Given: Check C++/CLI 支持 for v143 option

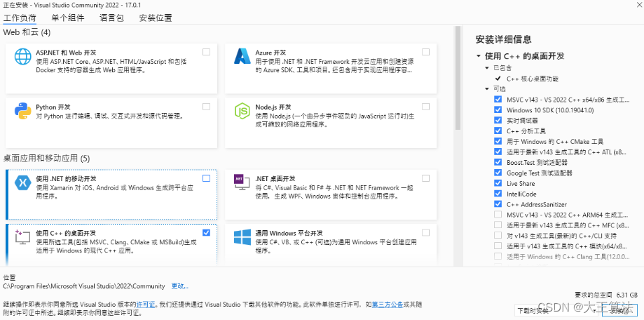Looking at the screenshot, I should point(498,235).
